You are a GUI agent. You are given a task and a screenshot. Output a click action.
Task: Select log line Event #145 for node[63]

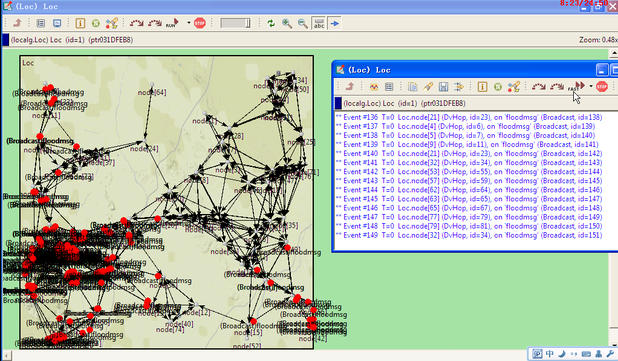click(x=469, y=199)
